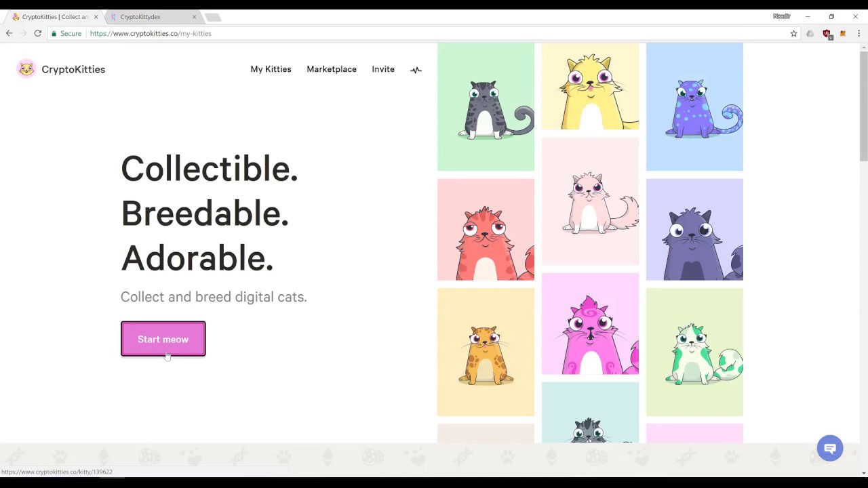The image size is (868, 488).
Task: Click the red shield extension icon
Action: tap(827, 33)
